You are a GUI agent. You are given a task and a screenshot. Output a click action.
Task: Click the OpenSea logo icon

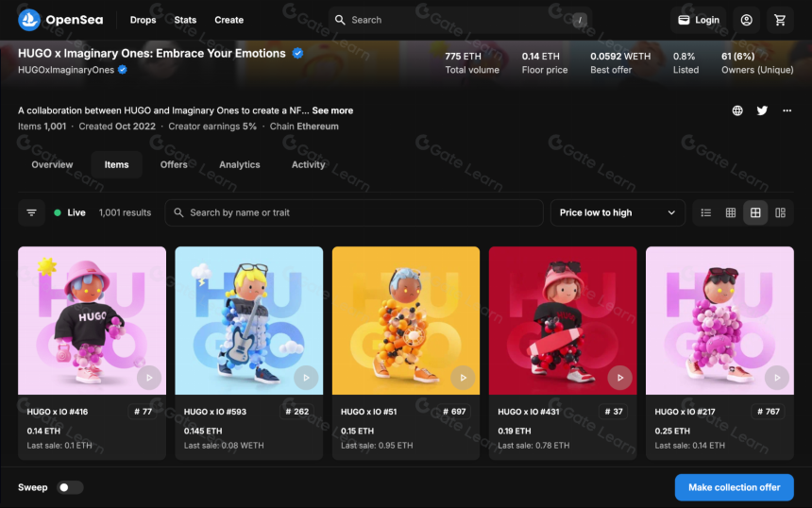click(29, 20)
